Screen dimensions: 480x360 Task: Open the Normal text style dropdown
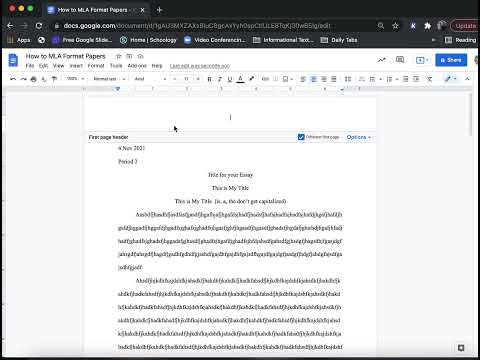click(109, 79)
